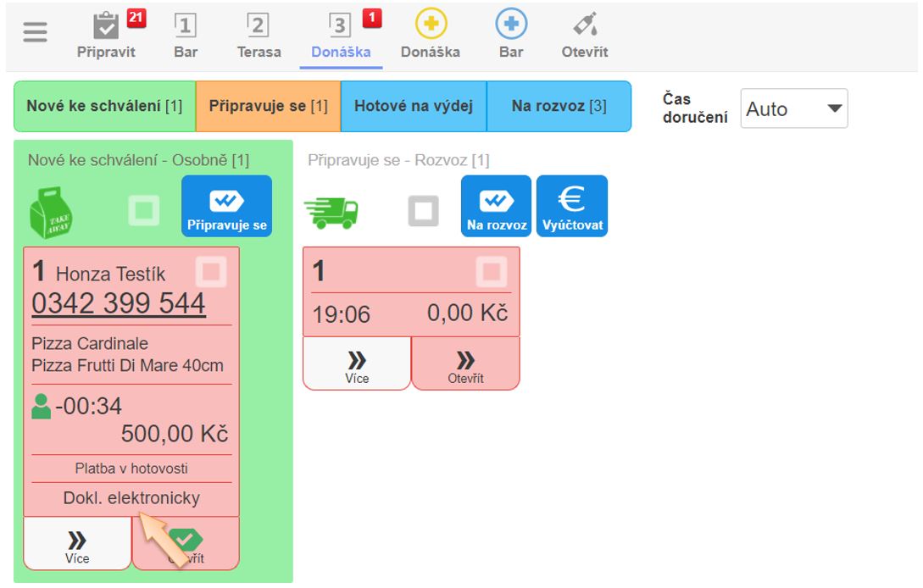Screen dimensions: 923x588
Task: Click the blue Připravuje se action button
Action: tap(226, 206)
